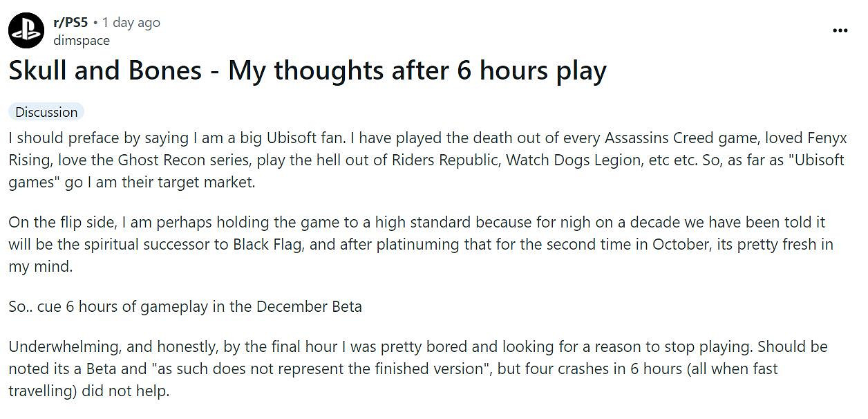Click the PlayStation logo subreddit avatar
Screen dimensions: 868x419
coord(26,31)
